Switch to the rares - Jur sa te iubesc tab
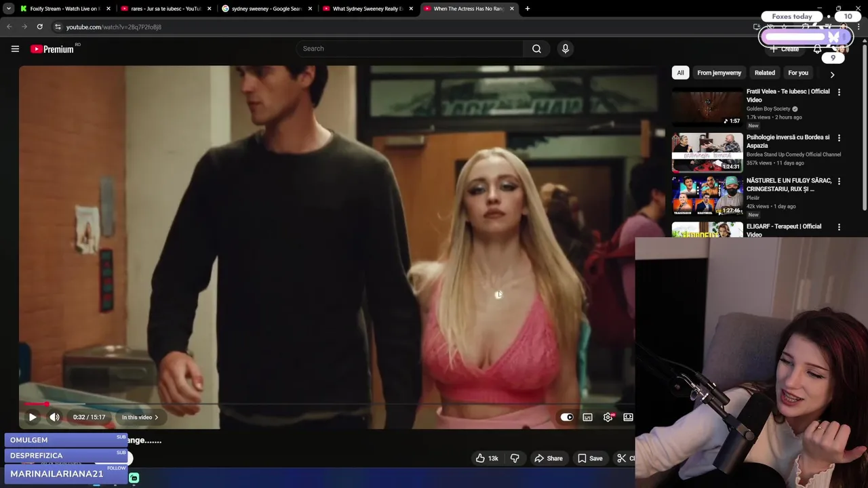Screen dimensions: 868x488 coord(166,9)
